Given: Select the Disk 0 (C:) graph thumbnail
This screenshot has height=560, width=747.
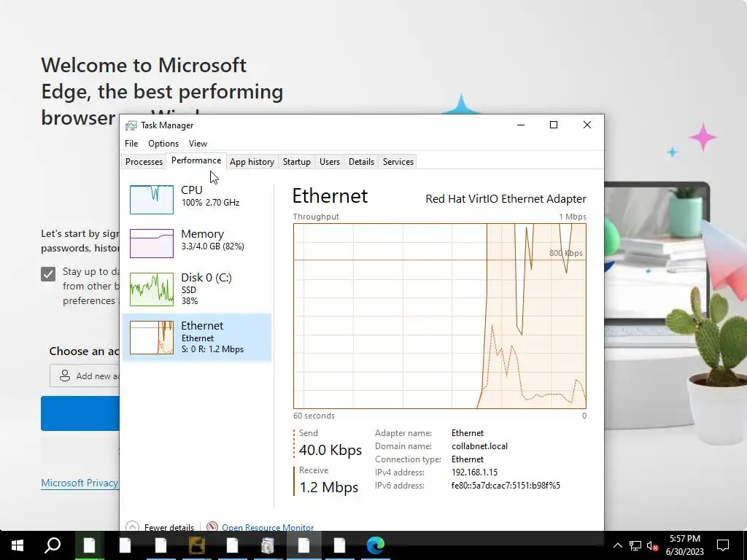Looking at the screenshot, I should click(152, 289).
